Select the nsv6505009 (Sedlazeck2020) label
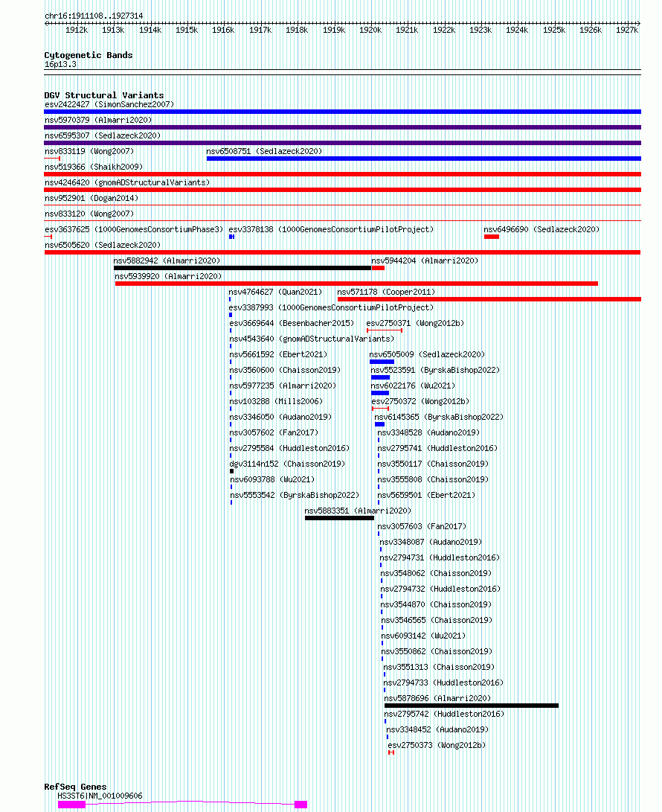The height and width of the screenshot is (812, 662). pos(427,354)
